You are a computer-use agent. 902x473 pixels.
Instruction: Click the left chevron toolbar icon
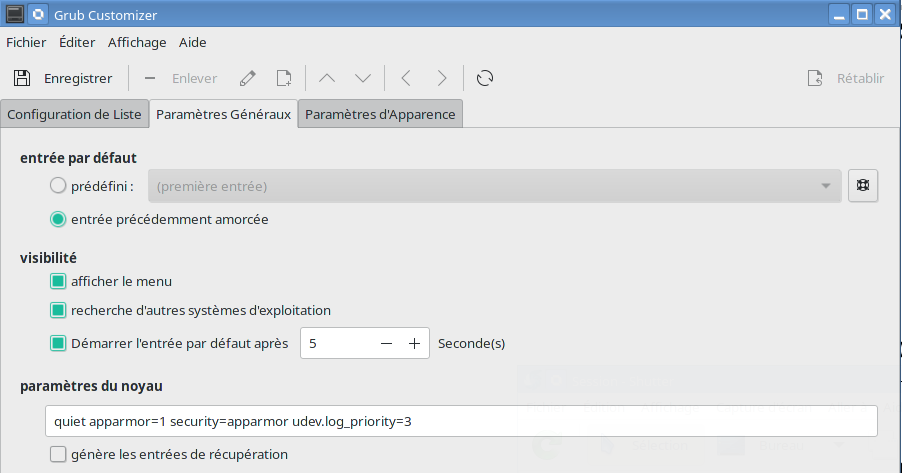tap(406, 78)
